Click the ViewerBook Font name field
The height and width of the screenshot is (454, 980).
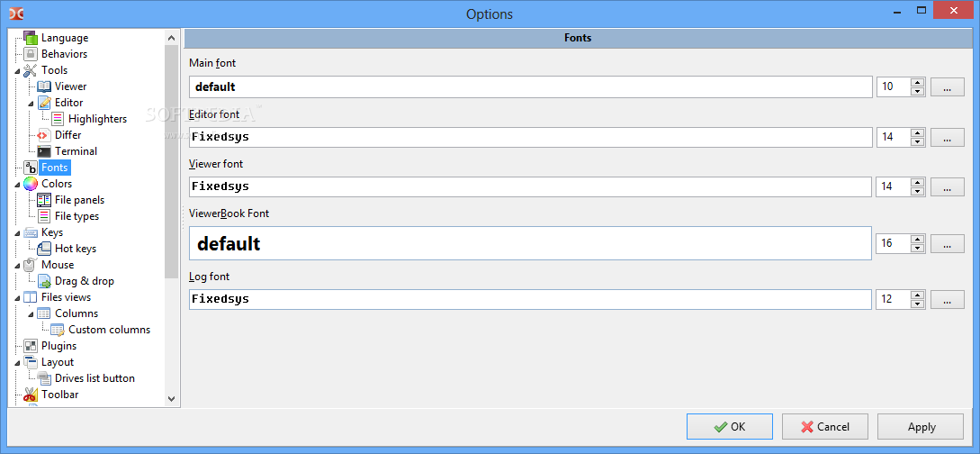530,243
